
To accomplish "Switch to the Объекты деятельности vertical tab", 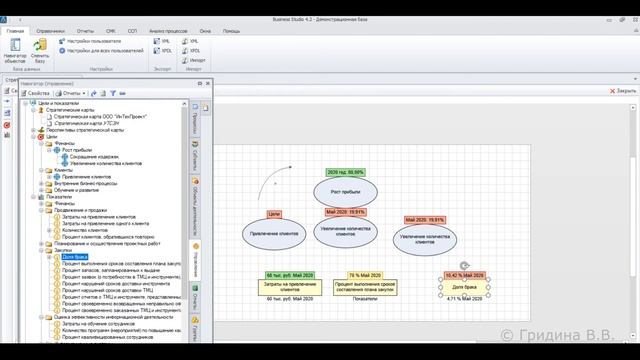I will [196, 206].
